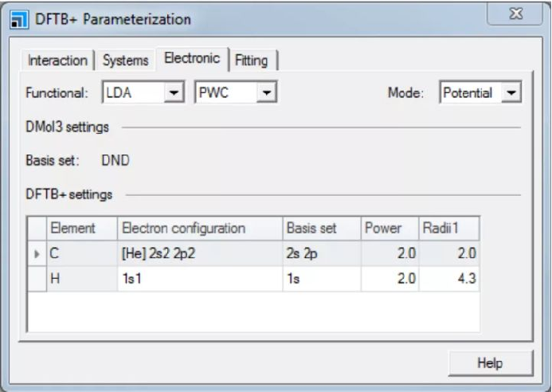Click the DMol3 settings heading
Screen dimensions: 552x392
[x=67, y=127]
